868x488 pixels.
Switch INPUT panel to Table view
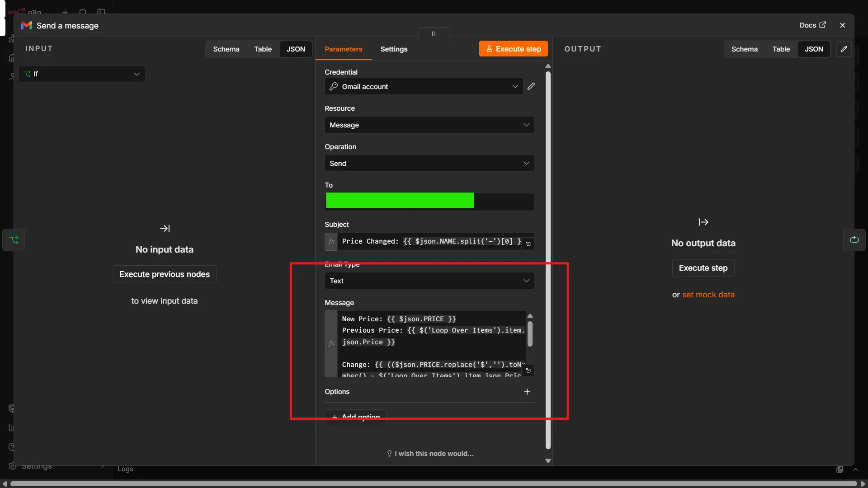coord(263,49)
